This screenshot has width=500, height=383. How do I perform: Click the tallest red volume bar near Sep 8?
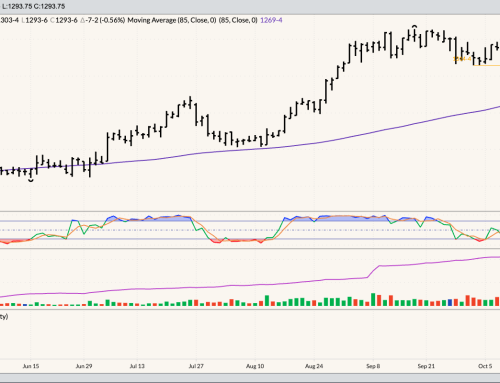coord(379,300)
